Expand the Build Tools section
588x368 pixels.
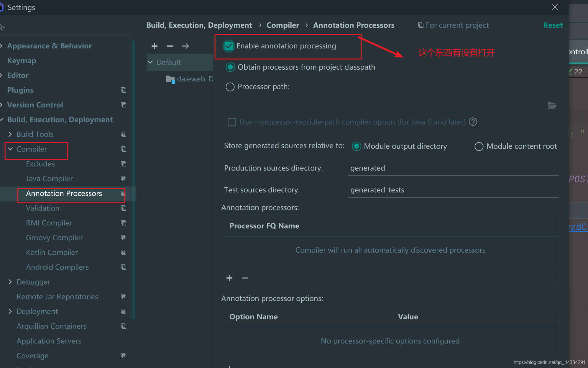10,134
